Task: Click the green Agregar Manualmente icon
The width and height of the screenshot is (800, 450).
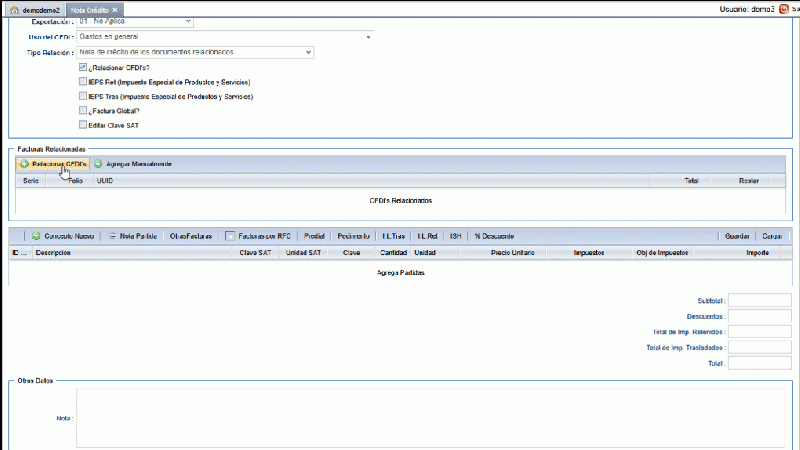Action: click(x=98, y=163)
